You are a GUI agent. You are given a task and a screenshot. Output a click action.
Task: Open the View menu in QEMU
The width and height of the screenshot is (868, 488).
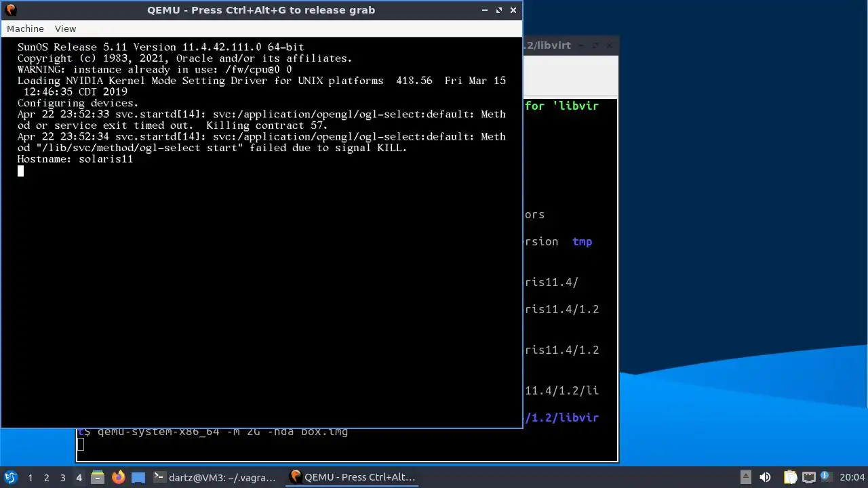coord(65,28)
